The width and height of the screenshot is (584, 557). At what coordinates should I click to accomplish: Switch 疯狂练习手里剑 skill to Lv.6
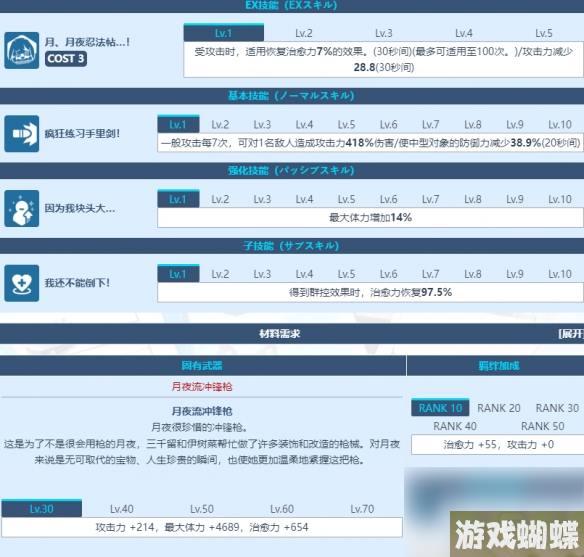pyautogui.click(x=388, y=124)
